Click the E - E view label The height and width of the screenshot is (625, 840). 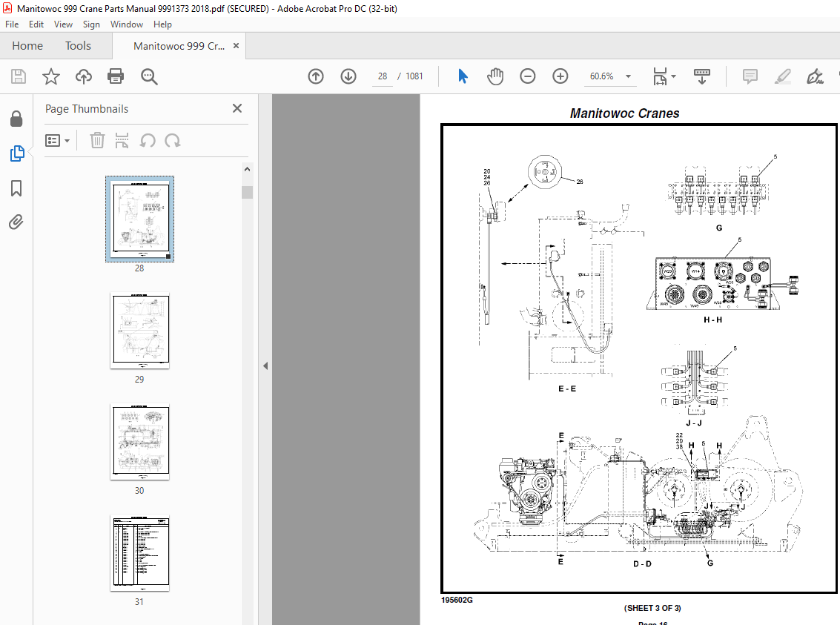567,388
